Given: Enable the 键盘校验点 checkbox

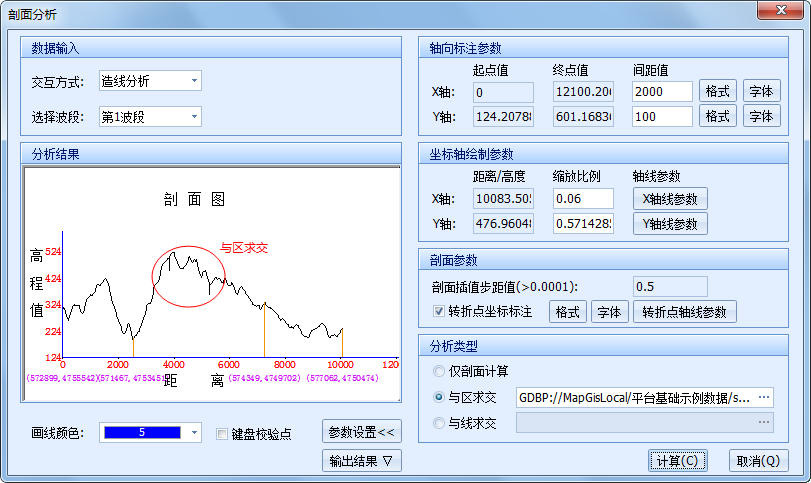Looking at the screenshot, I should [x=224, y=434].
